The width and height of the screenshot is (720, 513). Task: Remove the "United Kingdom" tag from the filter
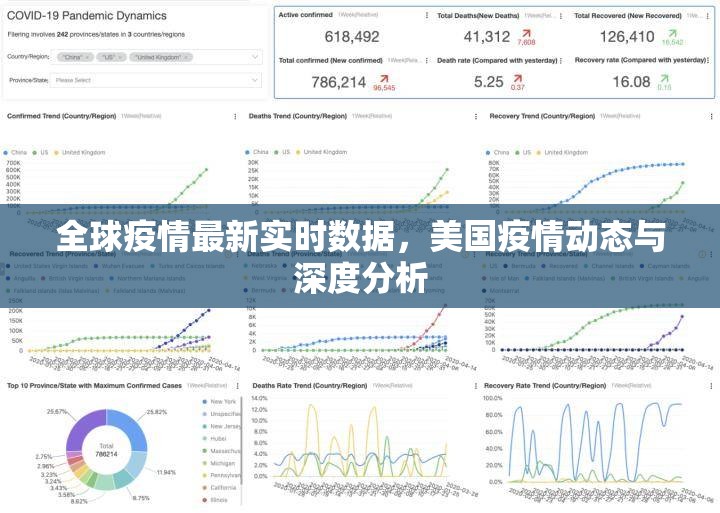pos(186,58)
